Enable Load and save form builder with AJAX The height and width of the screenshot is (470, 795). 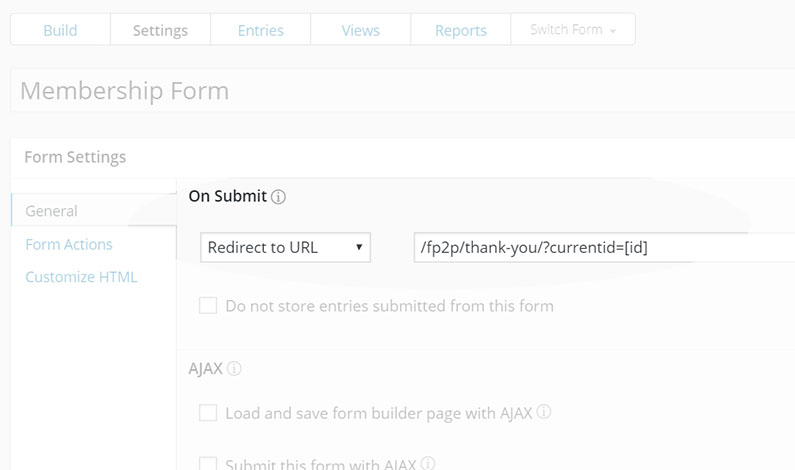(208, 413)
